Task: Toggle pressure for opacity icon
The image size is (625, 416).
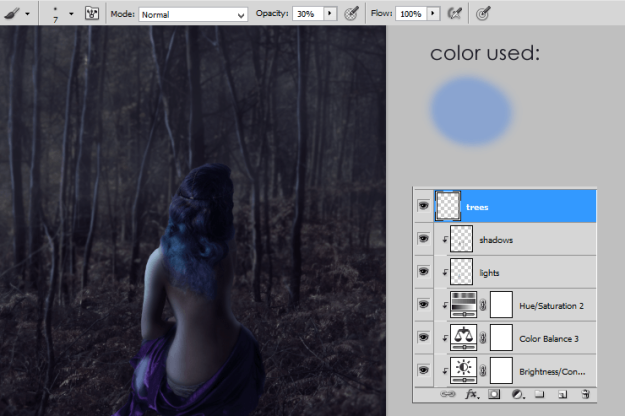Action: pos(352,14)
